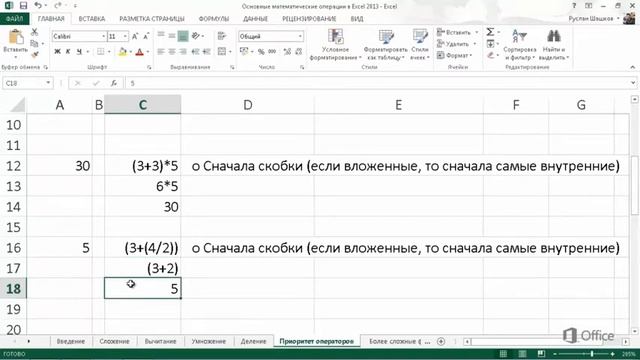
Task: Apply percent style format
Action: tap(261, 51)
